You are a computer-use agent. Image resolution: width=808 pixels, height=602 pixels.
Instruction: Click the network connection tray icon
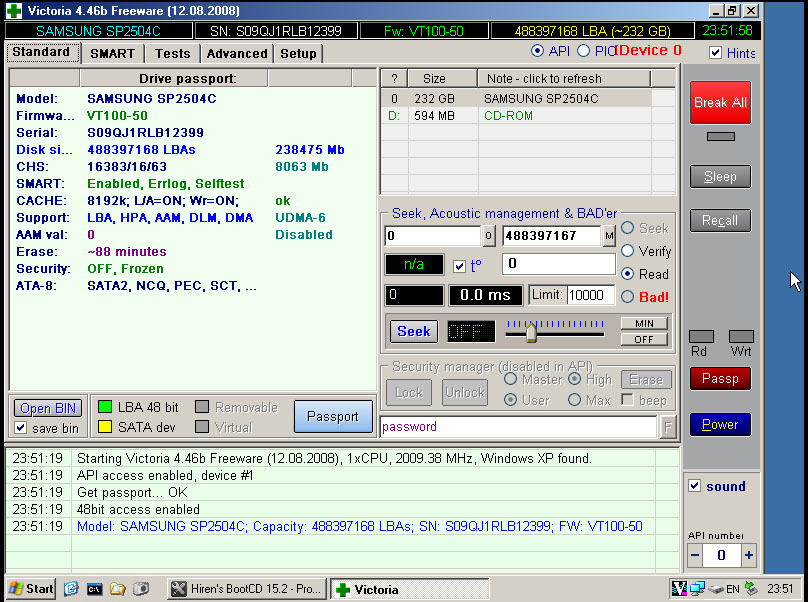pyautogui.click(x=698, y=588)
